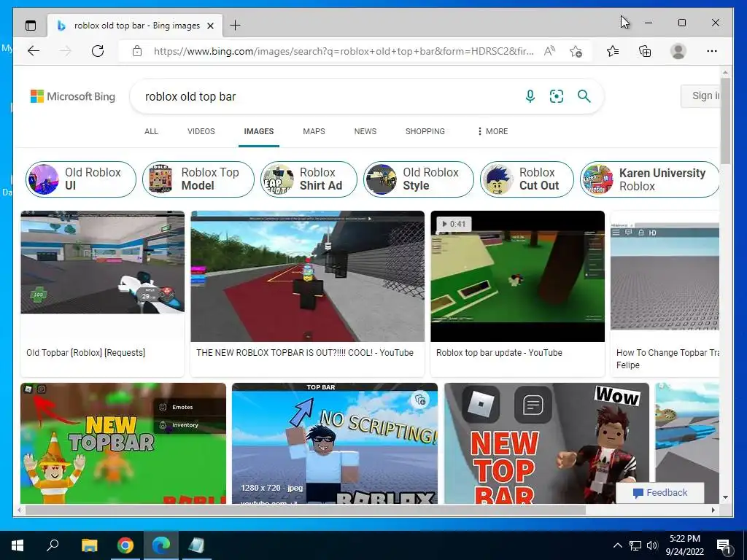Open the NO SCRIPTING top bar thumbnail
This screenshot has width=747, height=560.
[x=334, y=443]
